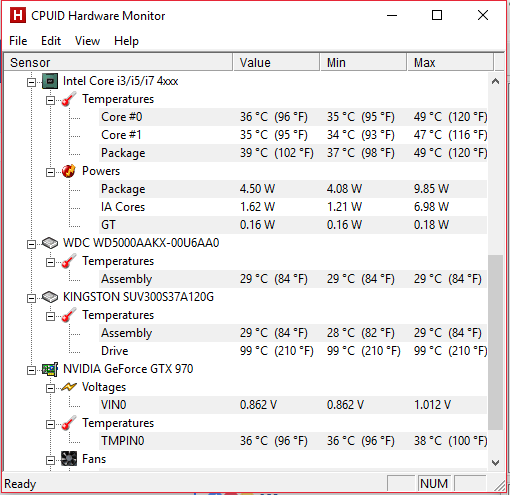Click the scrollbar up arrow
The image size is (510, 495).
pyautogui.click(x=495, y=81)
